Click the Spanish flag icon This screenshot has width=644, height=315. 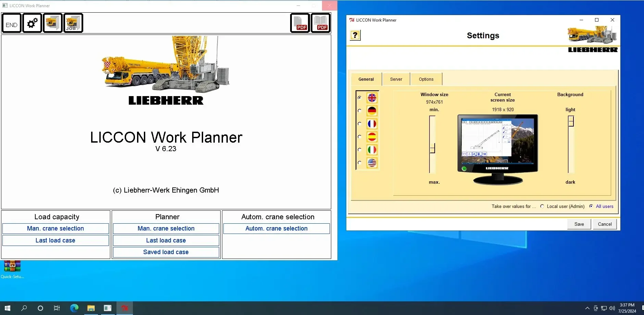(372, 137)
